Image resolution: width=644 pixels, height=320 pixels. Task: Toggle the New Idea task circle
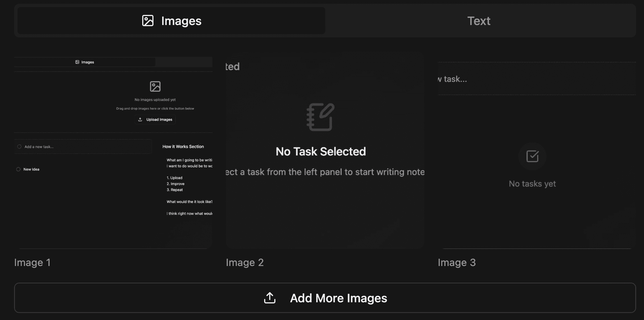(x=18, y=169)
